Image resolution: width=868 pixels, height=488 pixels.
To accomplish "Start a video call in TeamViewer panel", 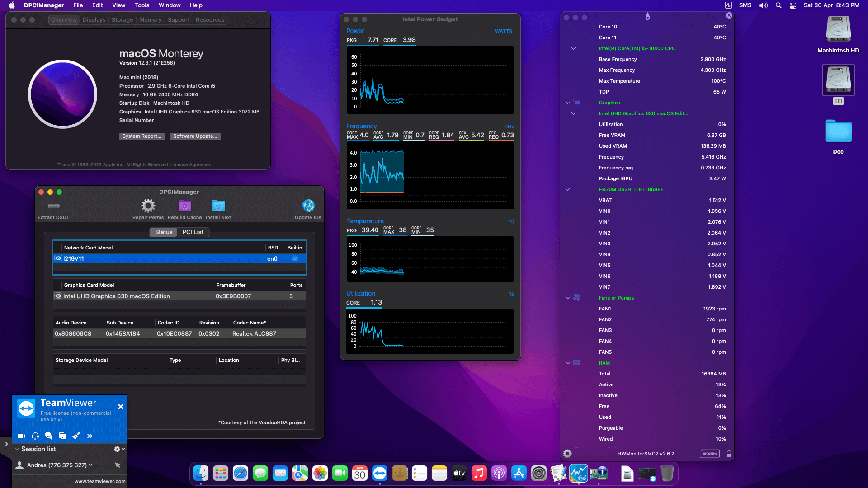I will click(x=21, y=436).
